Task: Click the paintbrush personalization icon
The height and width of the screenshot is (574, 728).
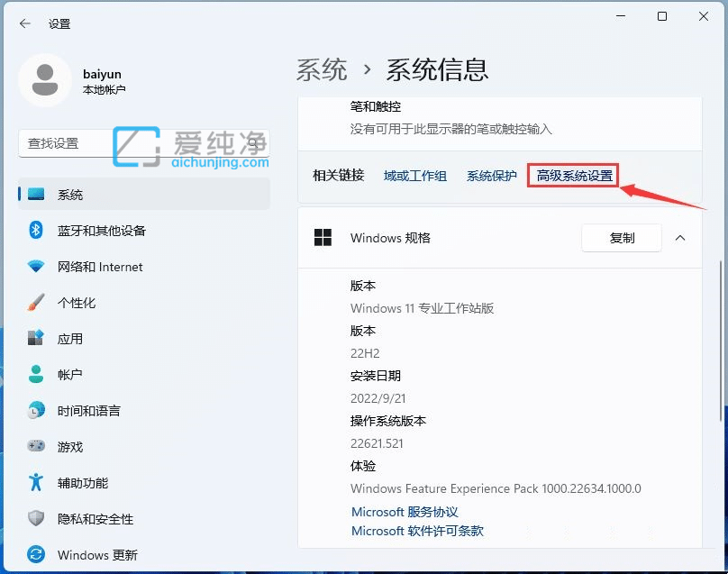Action: pyautogui.click(x=36, y=303)
